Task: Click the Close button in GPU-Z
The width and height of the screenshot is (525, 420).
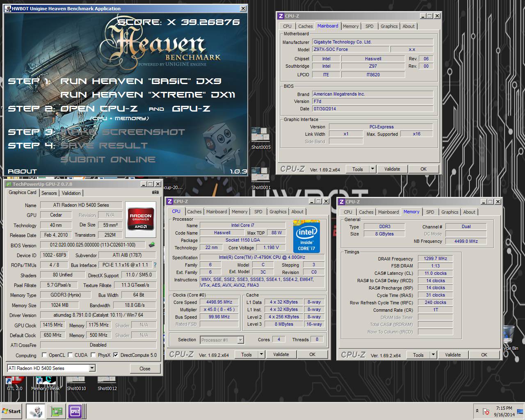Action: pos(145,368)
